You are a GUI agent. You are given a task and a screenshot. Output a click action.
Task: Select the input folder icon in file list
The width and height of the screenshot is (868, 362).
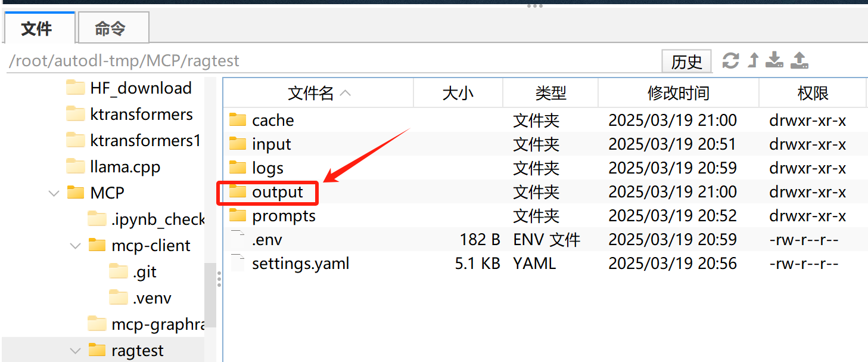(x=238, y=144)
